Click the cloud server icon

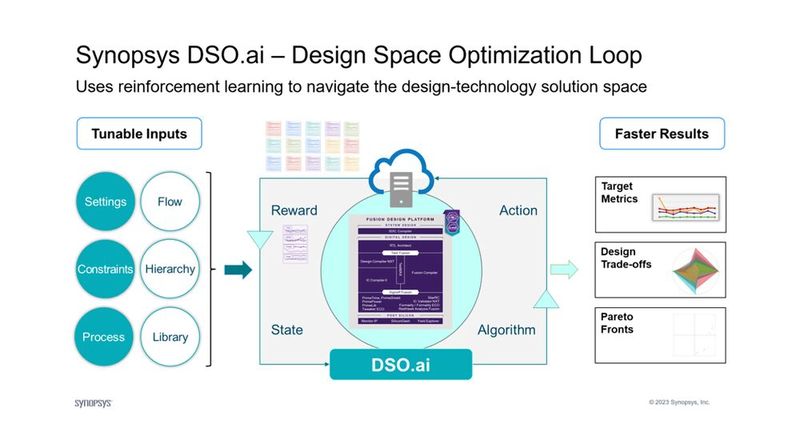click(x=401, y=179)
